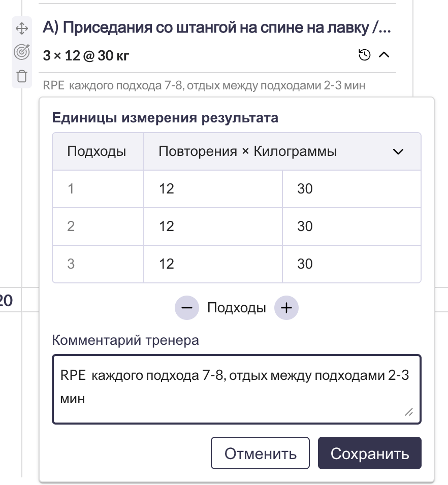Click the Комментарий тренера text area

point(236,389)
